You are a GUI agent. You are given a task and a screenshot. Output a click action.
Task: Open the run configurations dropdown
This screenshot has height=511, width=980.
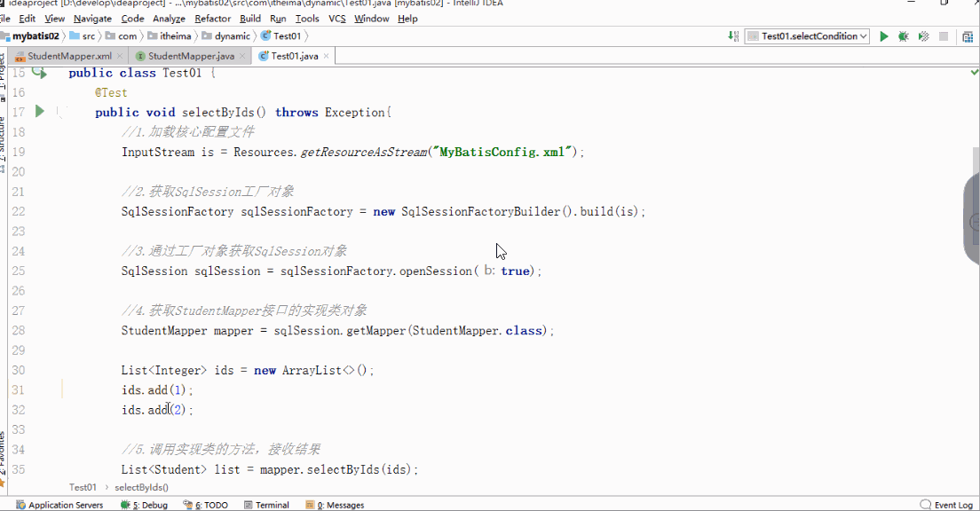[806, 36]
